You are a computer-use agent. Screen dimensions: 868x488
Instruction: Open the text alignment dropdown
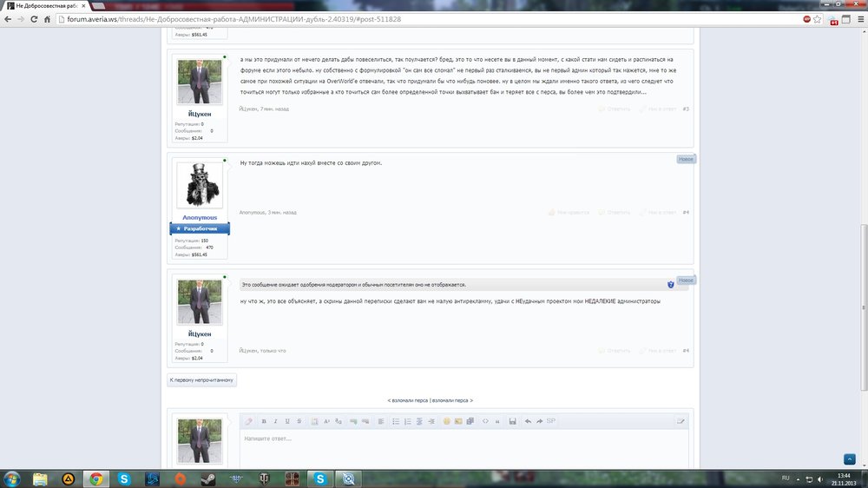coord(380,421)
